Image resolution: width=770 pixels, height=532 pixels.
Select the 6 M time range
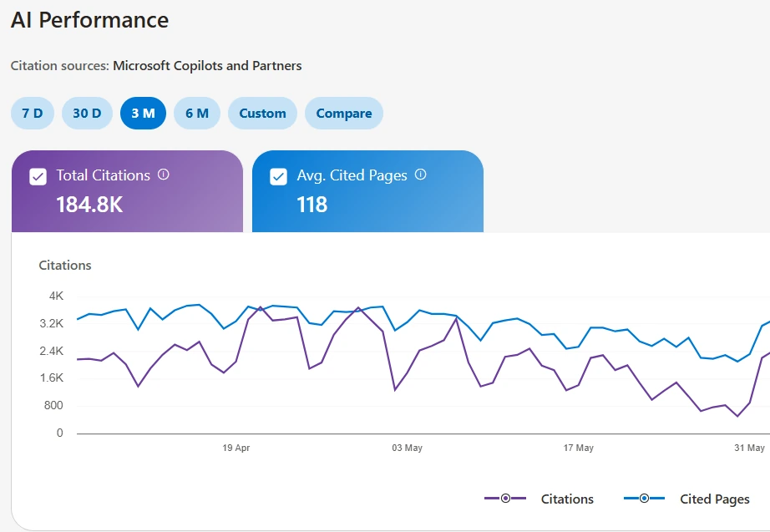tap(197, 114)
